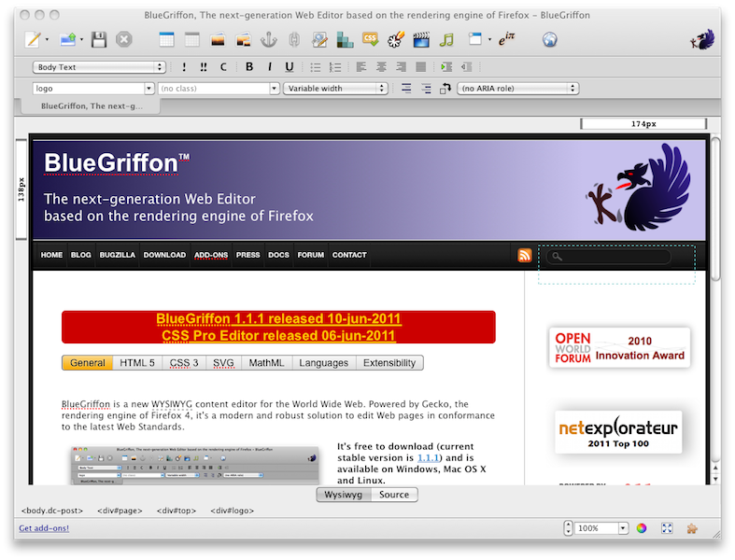Image resolution: width=735 pixels, height=560 pixels.
Task: Insert video with the clapperboard icon
Action: [421, 39]
